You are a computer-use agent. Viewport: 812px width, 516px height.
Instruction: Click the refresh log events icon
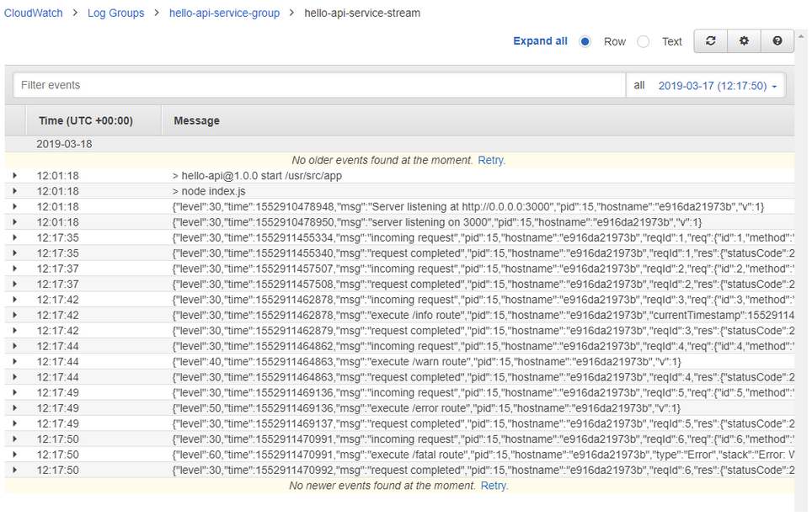tap(710, 41)
